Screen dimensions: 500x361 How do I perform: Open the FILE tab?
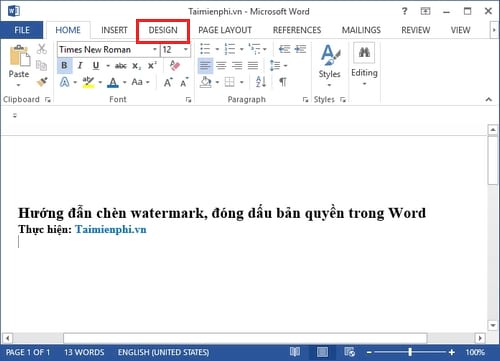22,30
